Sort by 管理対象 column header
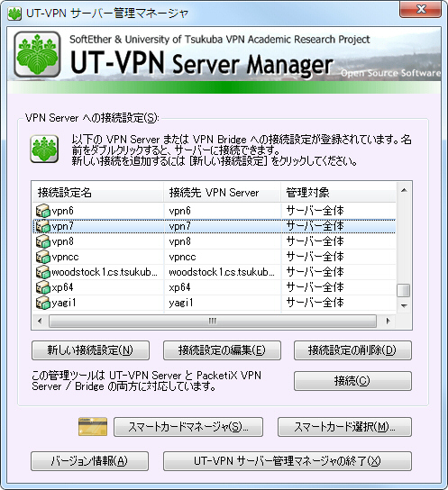This screenshot has width=448, height=490. point(338,192)
